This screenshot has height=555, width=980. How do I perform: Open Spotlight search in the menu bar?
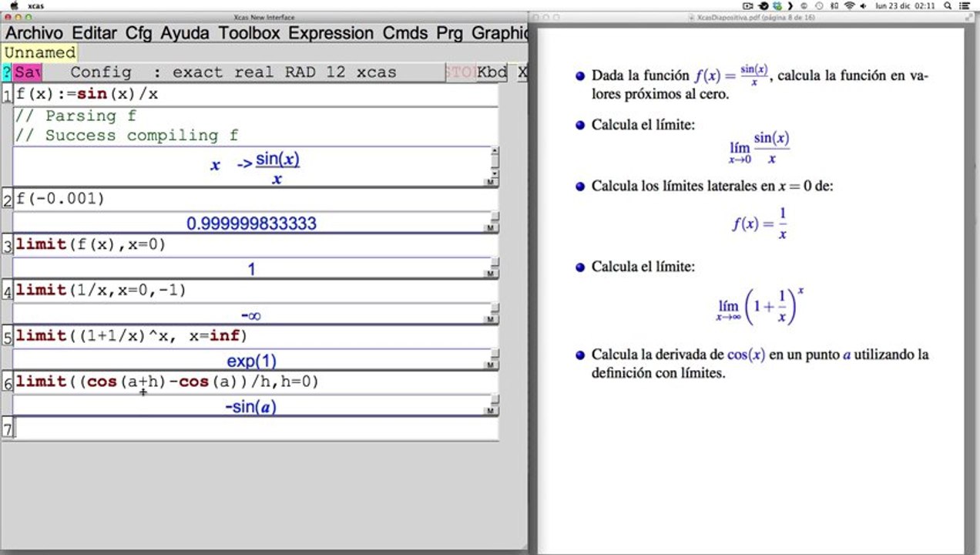[949, 5]
